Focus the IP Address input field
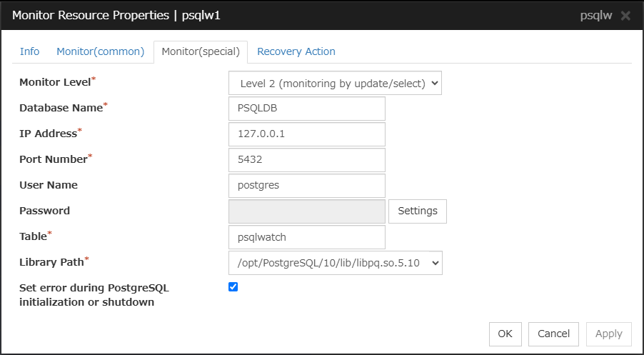Screen dimensions: 644x355 [307, 134]
